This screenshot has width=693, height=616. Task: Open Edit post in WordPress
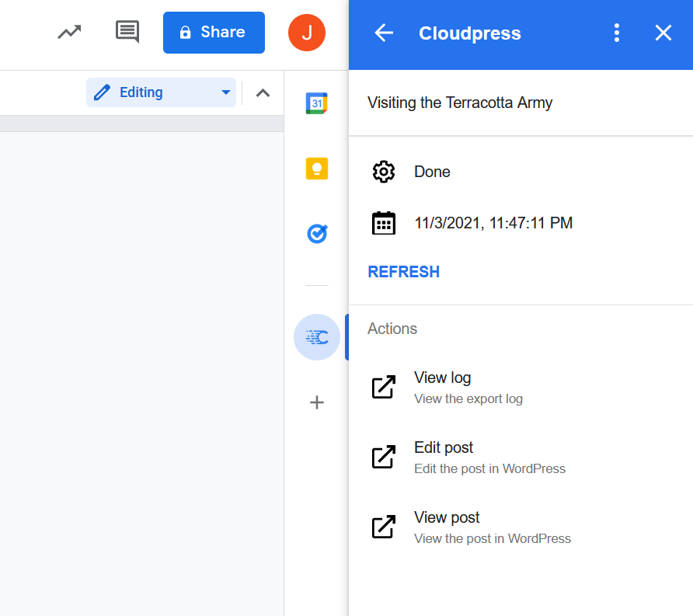[521, 458]
